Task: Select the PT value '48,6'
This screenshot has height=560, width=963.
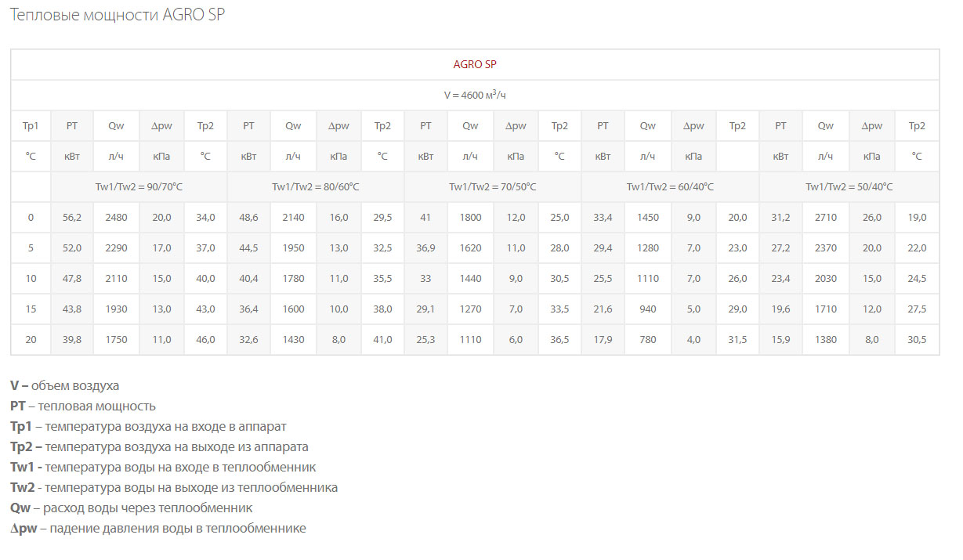Action: click(248, 217)
